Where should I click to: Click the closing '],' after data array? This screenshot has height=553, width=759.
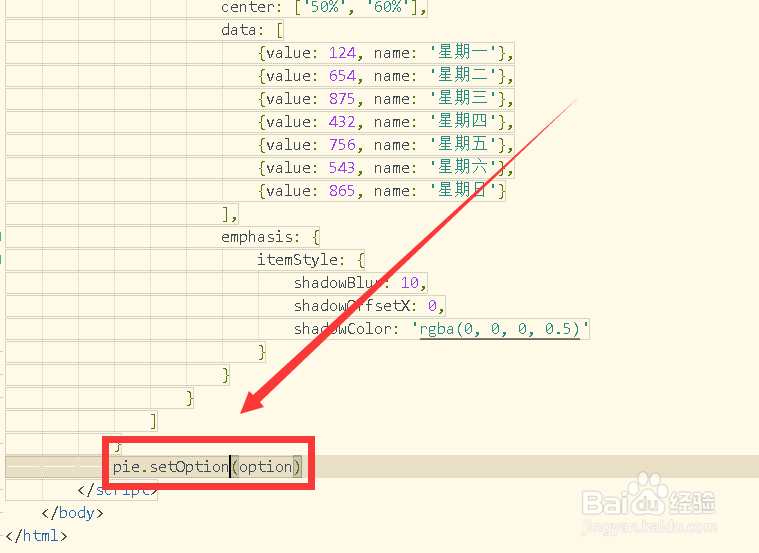pos(230,214)
